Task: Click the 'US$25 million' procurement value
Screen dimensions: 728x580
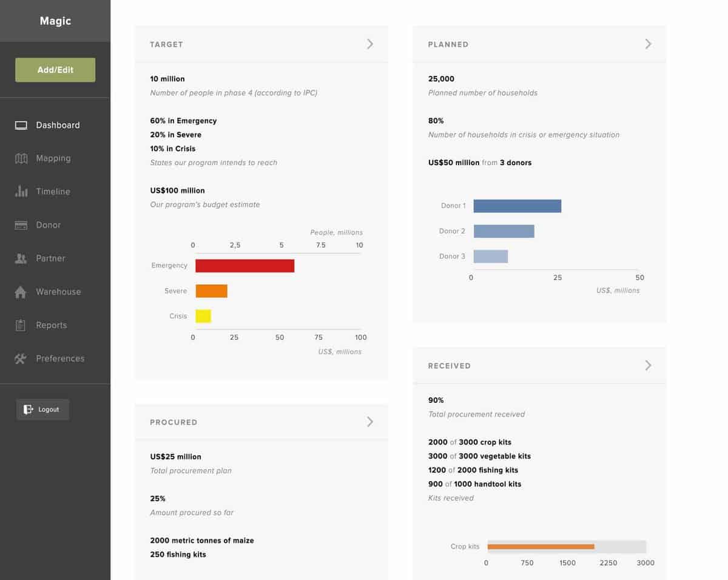Action: pyautogui.click(x=175, y=457)
